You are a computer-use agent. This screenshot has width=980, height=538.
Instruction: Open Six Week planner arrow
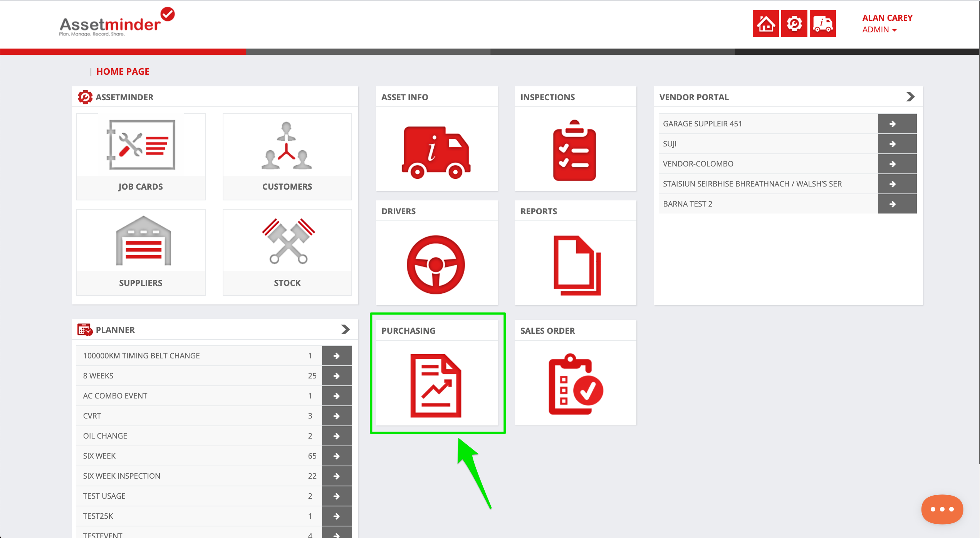pos(337,456)
